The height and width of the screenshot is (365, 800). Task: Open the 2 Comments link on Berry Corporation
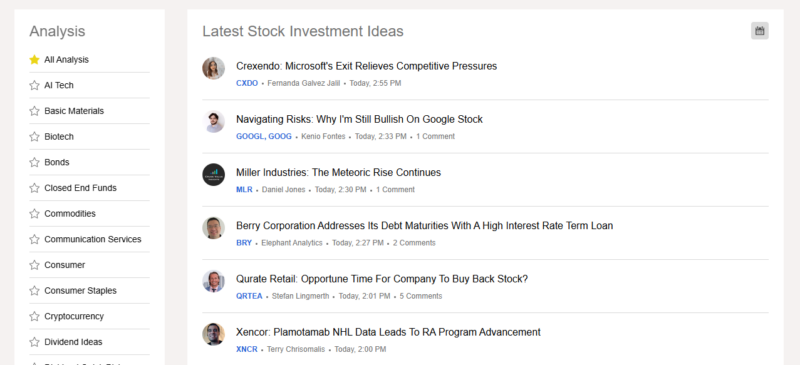pos(414,243)
